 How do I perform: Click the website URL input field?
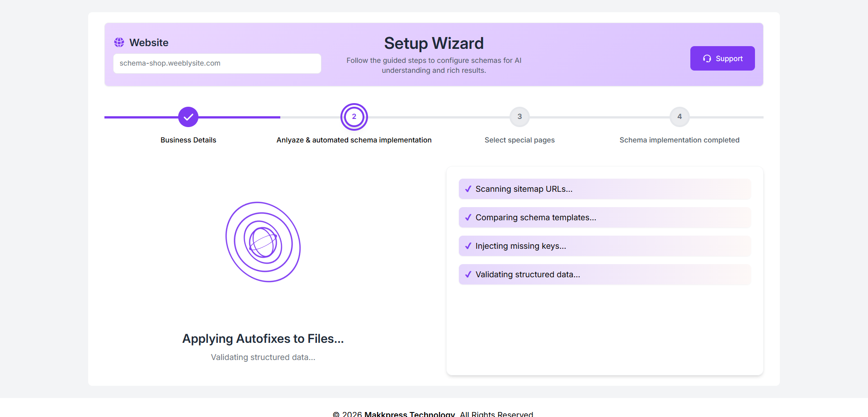coord(217,63)
